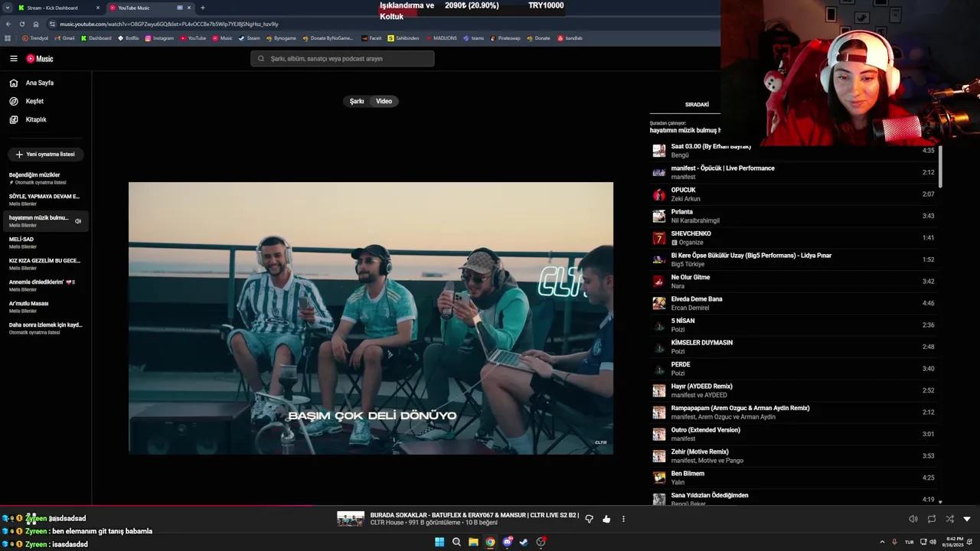Open SÖYLE, YAPMAYA DEVAM E... playlist
Image resolution: width=980 pixels, height=551 pixels.
tap(44, 200)
